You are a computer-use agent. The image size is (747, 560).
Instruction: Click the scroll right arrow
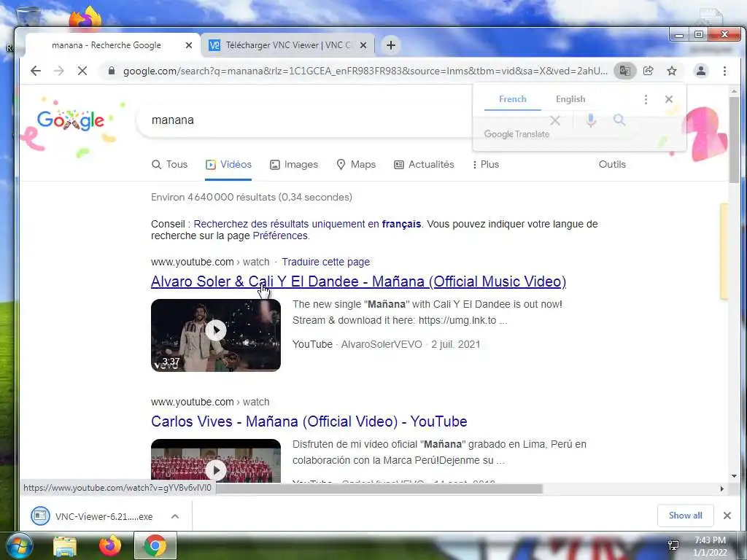click(721, 489)
